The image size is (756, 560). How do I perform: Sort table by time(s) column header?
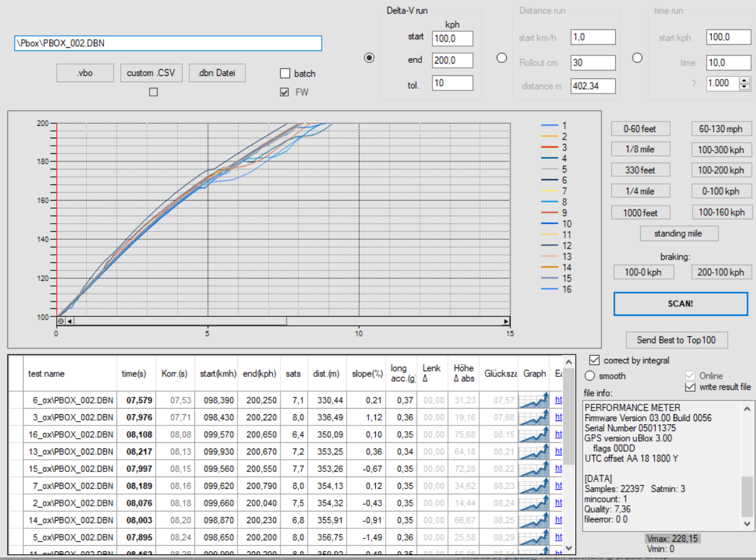pyautogui.click(x=133, y=374)
